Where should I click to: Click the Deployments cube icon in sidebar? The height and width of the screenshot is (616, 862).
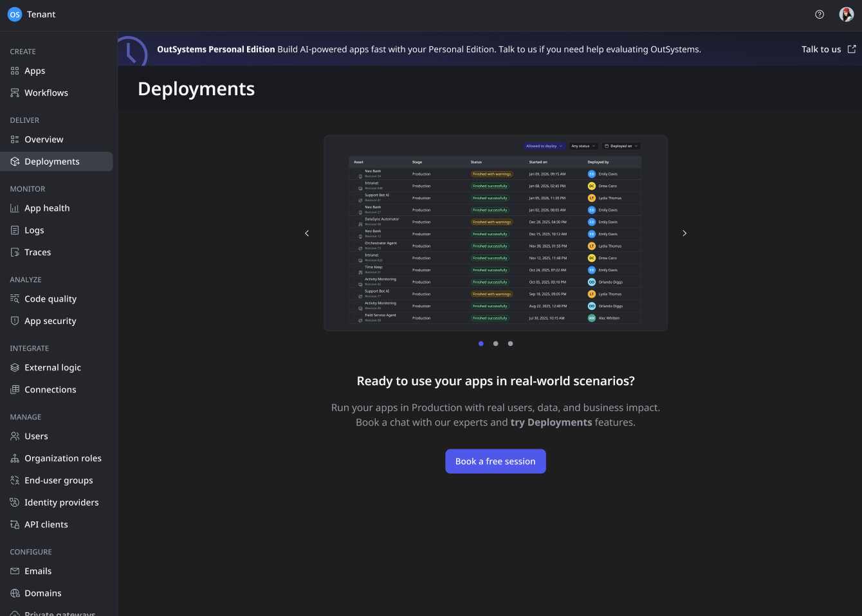[15, 161]
